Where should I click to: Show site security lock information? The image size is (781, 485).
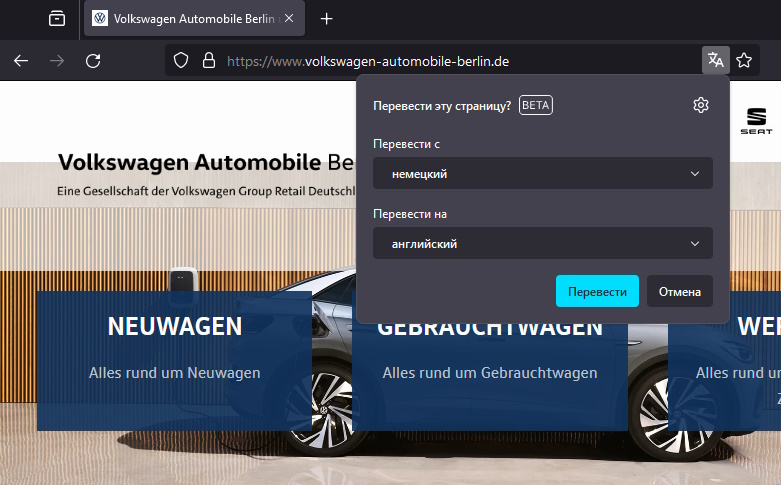click(209, 61)
